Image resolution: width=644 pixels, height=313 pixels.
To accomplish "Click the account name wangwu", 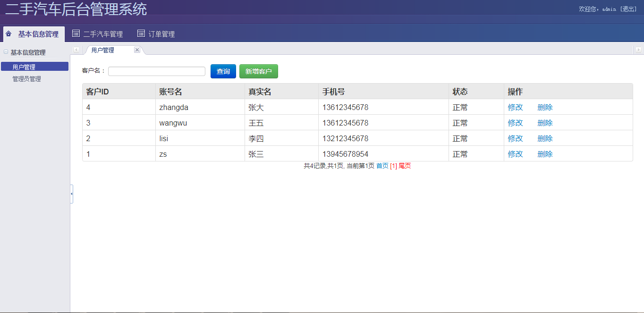I will [174, 123].
